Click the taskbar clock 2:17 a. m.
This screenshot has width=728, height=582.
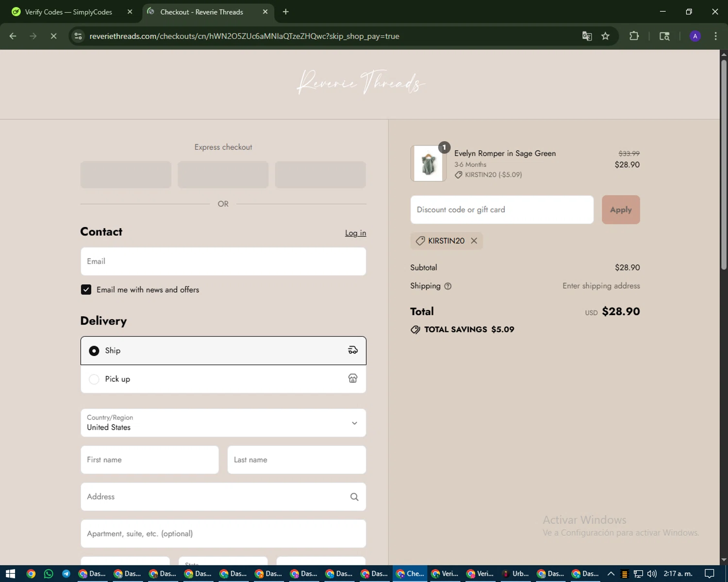click(x=678, y=574)
